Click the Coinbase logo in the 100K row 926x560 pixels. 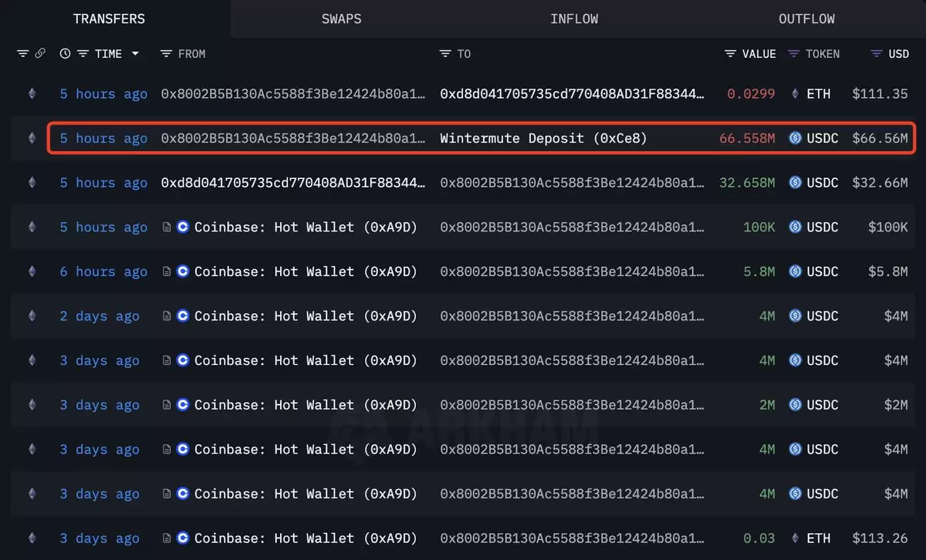[183, 228]
